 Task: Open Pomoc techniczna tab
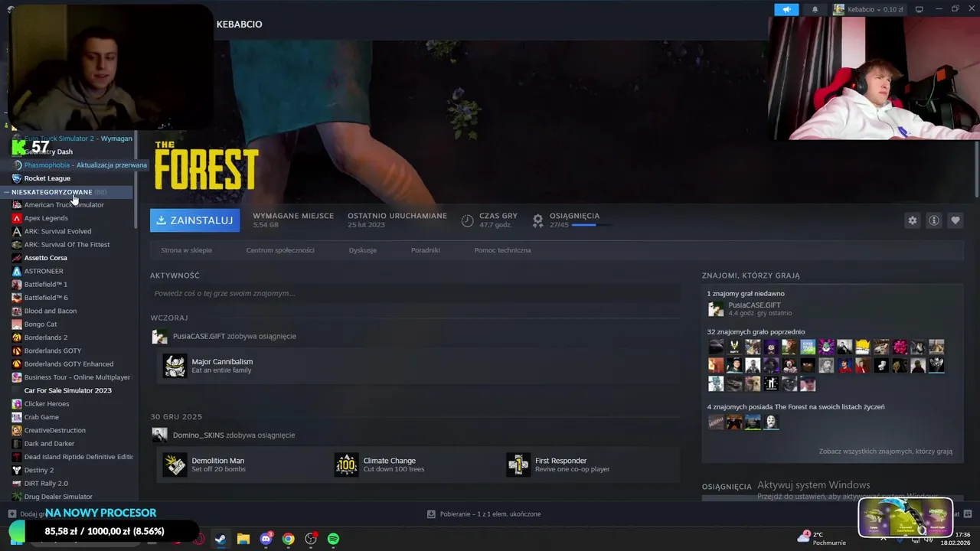[x=502, y=250]
